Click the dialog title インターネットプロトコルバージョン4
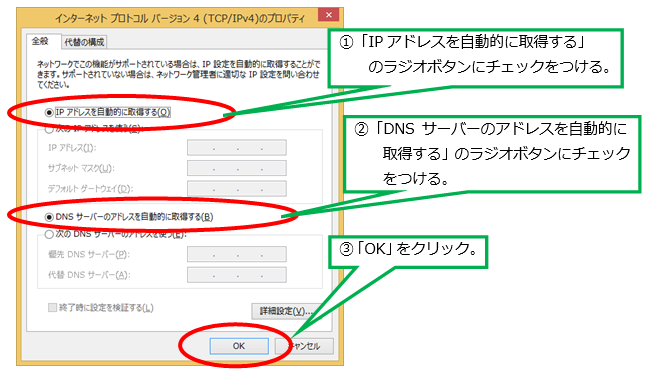The height and width of the screenshot is (376, 651). 180,18
